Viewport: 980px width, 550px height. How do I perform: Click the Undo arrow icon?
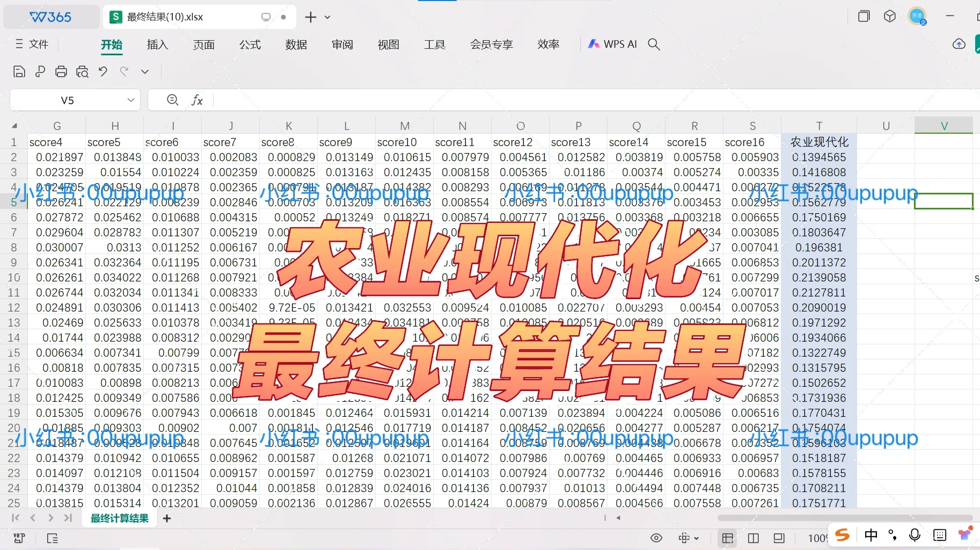[103, 71]
